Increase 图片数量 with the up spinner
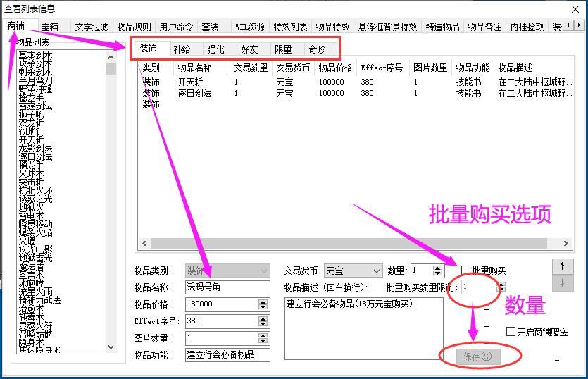 pyautogui.click(x=263, y=335)
